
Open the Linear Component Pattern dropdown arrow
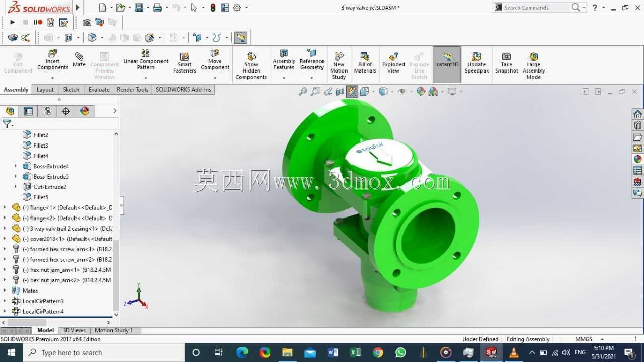(145, 78)
